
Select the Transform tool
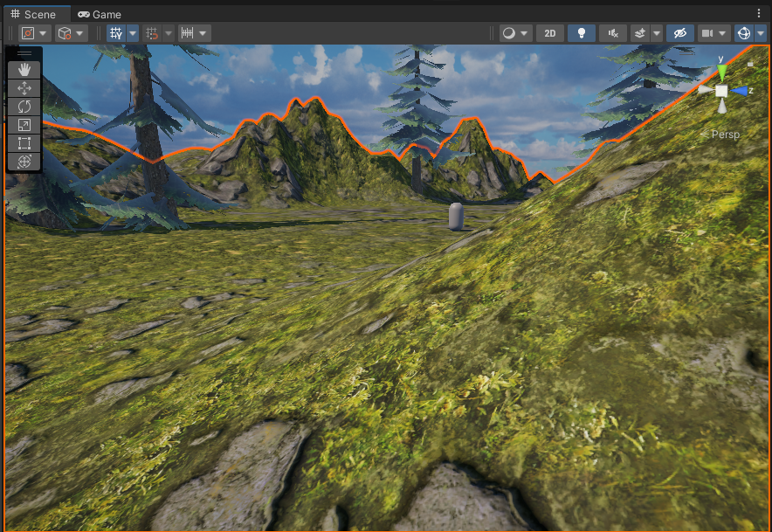tap(24, 161)
